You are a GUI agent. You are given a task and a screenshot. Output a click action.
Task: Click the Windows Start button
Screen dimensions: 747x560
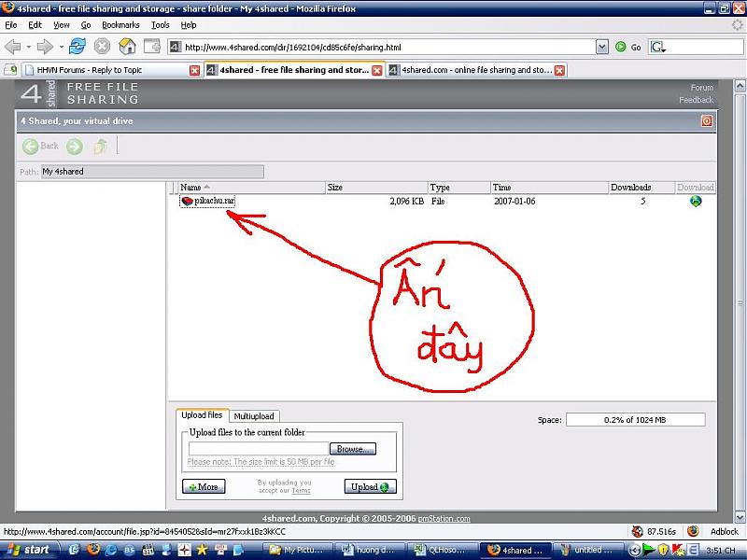point(28,550)
